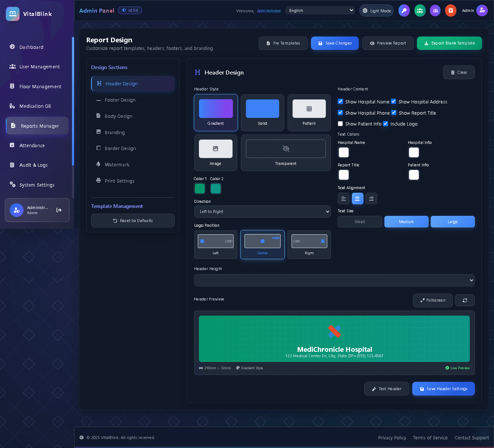Viewport: 494px width, 448px height.
Task: Expand the Direction dropdown
Action: point(262,212)
